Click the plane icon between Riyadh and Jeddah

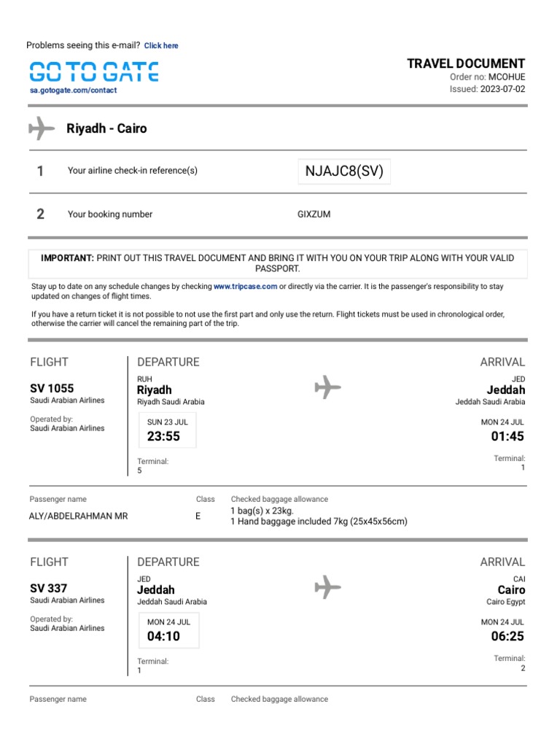click(x=328, y=387)
